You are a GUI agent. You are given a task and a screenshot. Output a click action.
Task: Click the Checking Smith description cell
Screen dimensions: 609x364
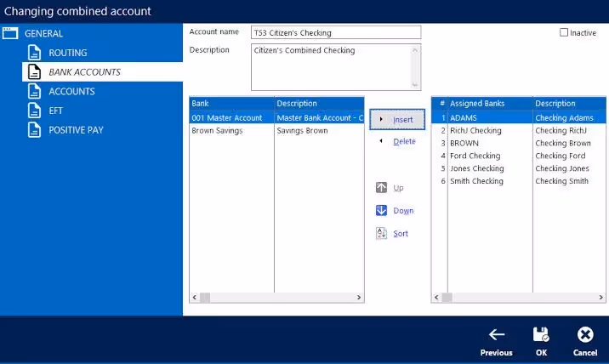click(569, 181)
